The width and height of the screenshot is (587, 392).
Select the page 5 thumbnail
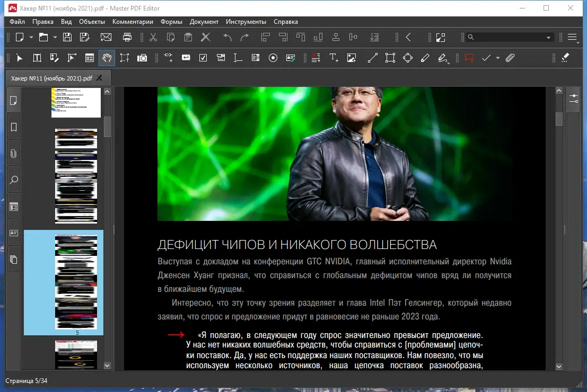pyautogui.click(x=76, y=282)
